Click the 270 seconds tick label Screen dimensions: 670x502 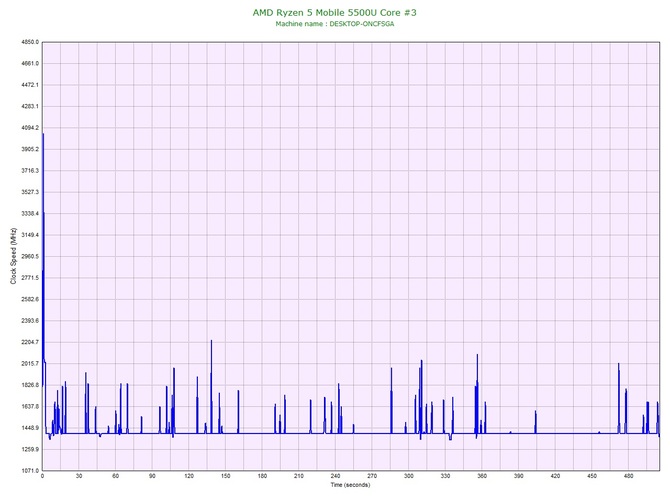[372, 476]
